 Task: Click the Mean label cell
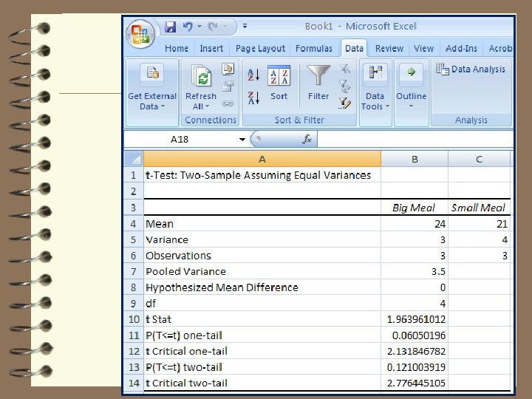262,224
